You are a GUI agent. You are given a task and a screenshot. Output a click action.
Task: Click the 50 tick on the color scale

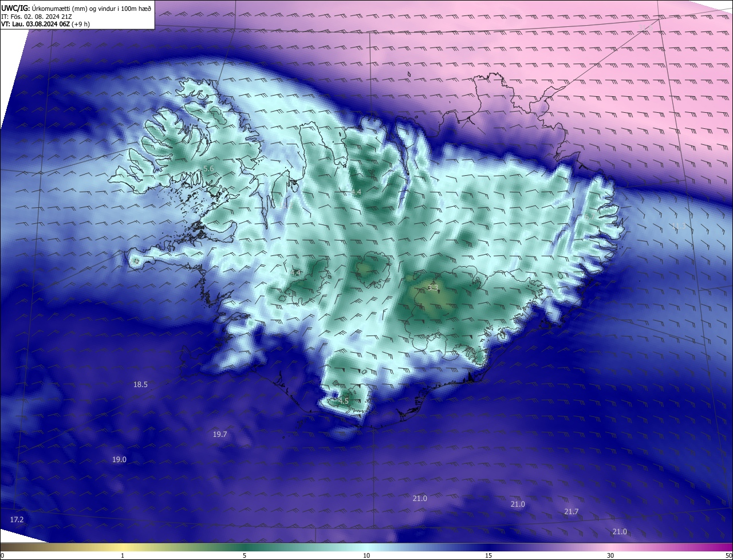(728, 555)
